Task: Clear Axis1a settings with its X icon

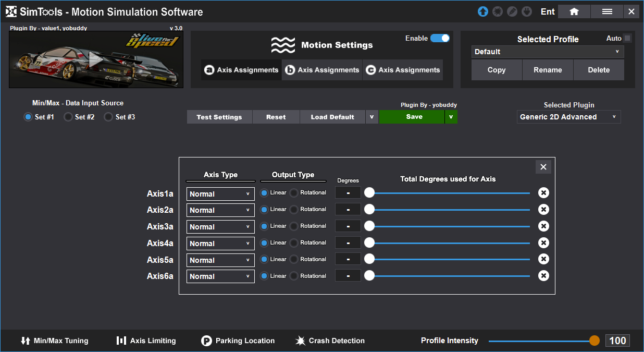Action: coord(543,193)
